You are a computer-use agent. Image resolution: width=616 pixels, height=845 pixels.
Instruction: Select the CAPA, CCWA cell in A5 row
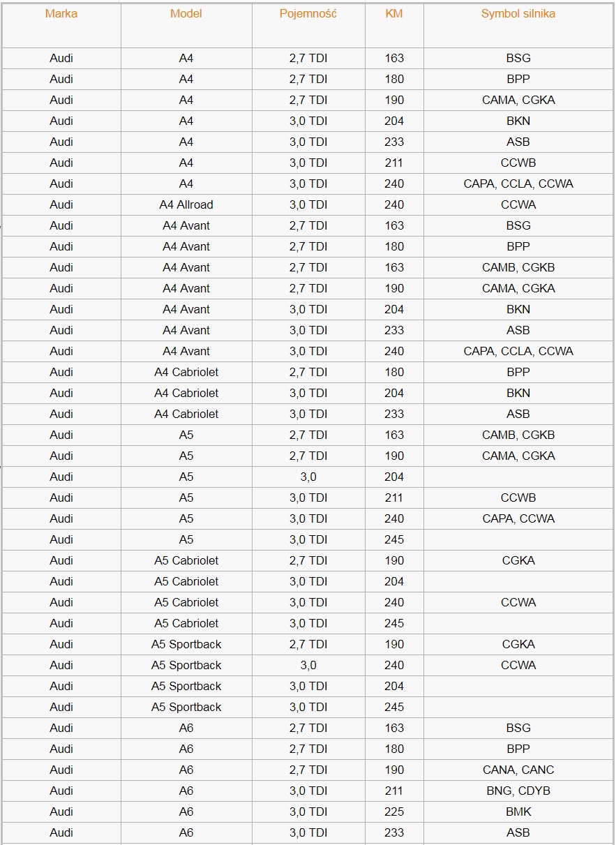[x=518, y=518]
